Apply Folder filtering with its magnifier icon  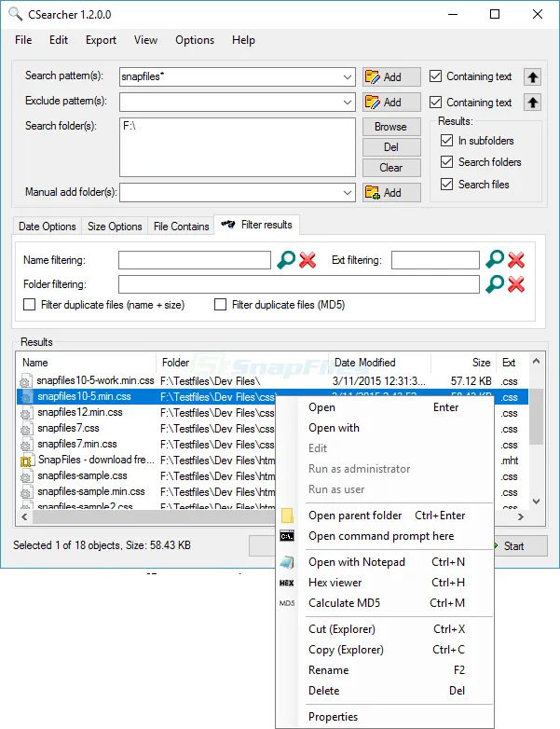pos(495,284)
